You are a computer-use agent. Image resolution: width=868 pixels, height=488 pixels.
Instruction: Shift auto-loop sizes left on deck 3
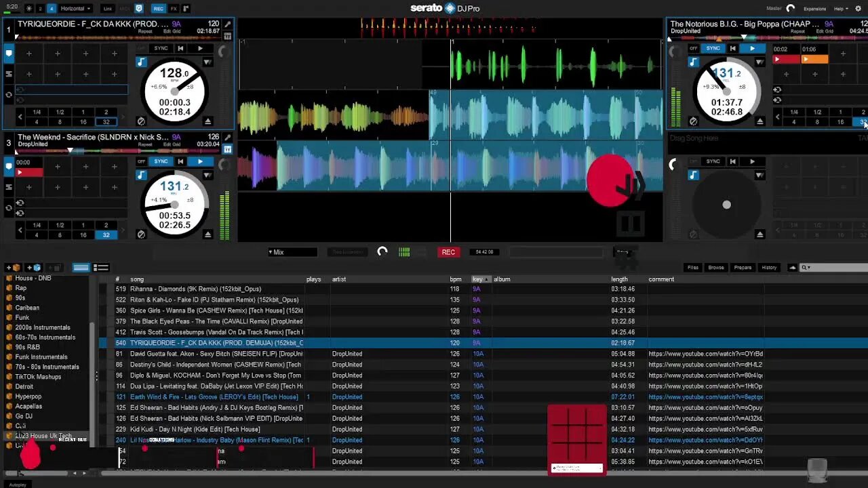click(x=20, y=230)
